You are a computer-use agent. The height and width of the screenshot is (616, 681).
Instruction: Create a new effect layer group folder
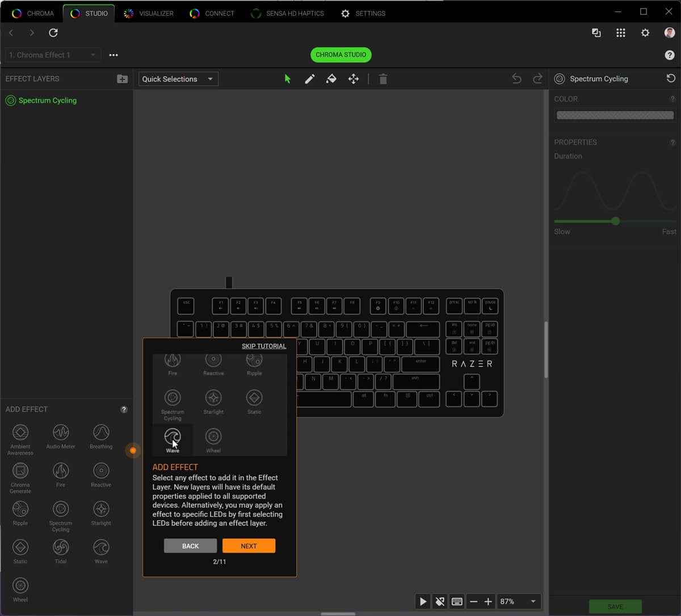point(122,79)
